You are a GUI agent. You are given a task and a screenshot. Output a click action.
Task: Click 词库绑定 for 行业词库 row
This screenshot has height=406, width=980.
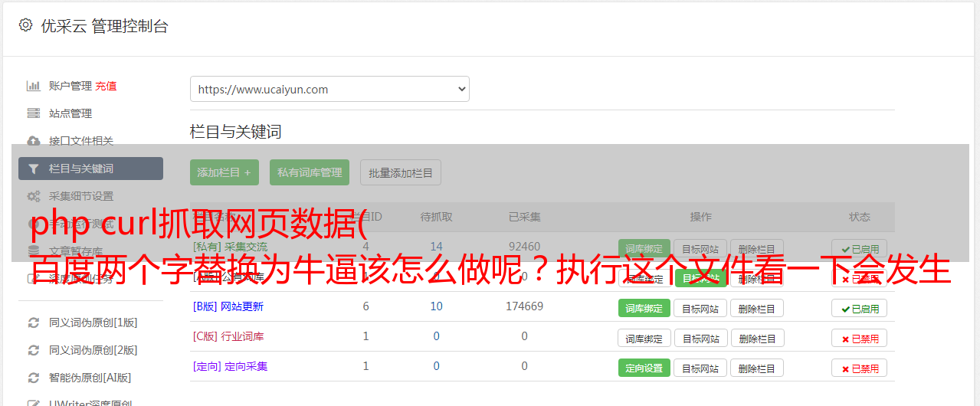point(644,338)
